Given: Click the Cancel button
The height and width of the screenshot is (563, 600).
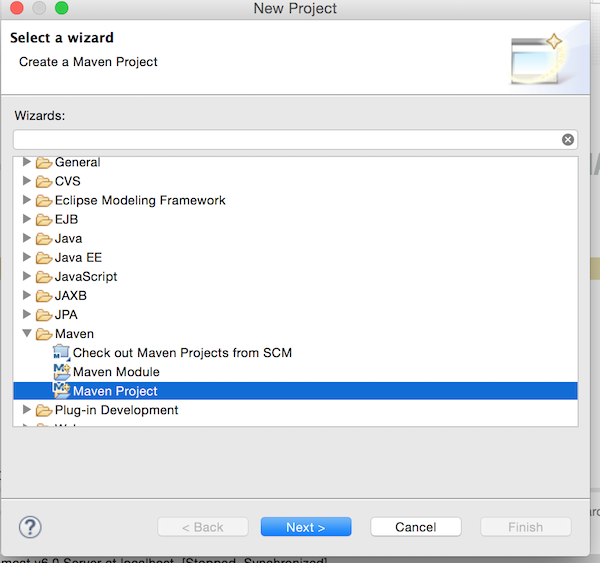Looking at the screenshot, I should (416, 527).
